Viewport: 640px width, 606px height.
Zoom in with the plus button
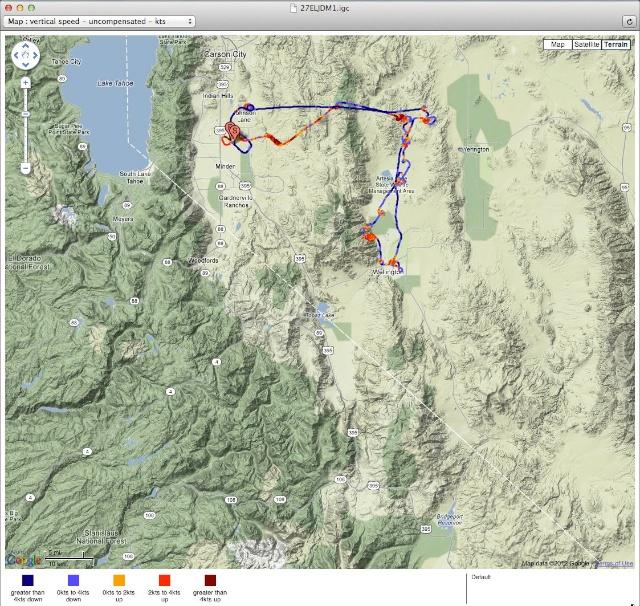[26, 83]
